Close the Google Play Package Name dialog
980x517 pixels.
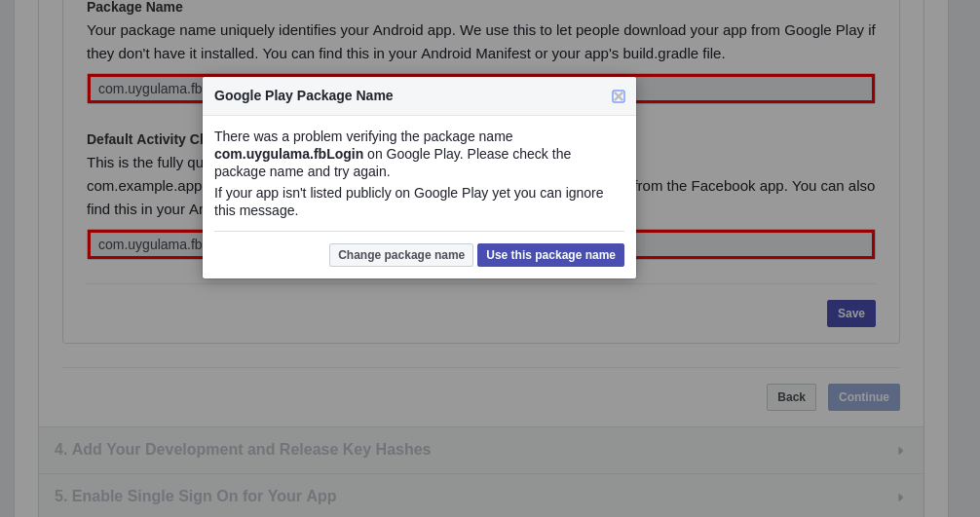point(619,96)
